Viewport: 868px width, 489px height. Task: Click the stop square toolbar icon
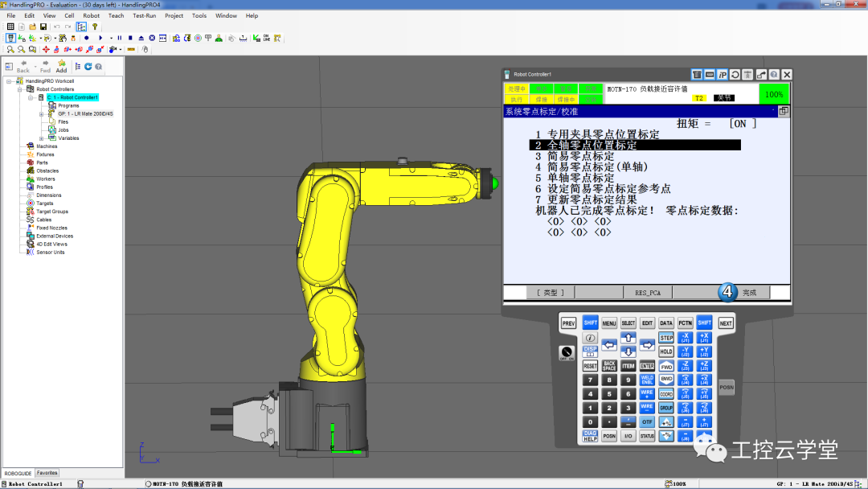pos(130,38)
